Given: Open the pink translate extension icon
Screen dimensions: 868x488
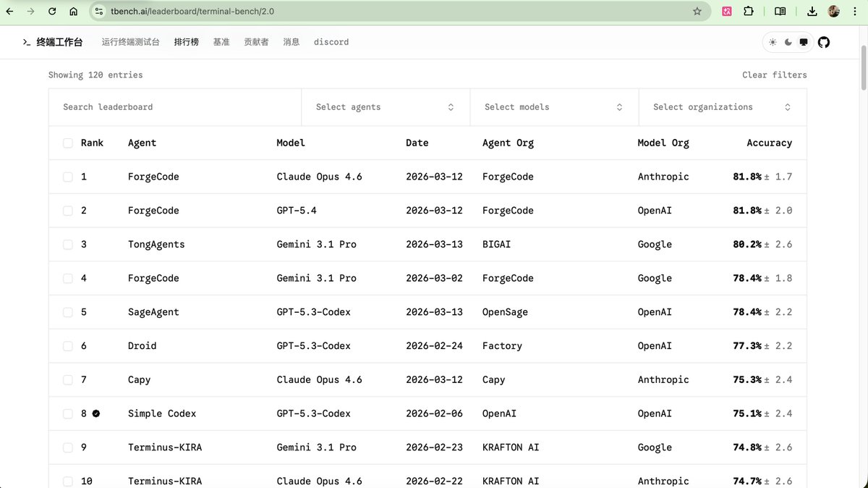Looking at the screenshot, I should coord(727,12).
